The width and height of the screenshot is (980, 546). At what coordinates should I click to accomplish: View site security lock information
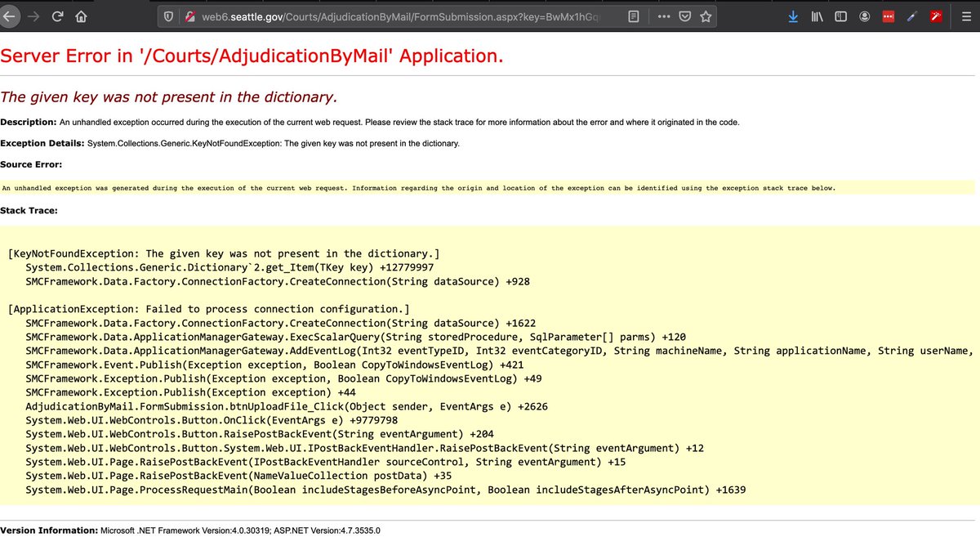click(189, 16)
